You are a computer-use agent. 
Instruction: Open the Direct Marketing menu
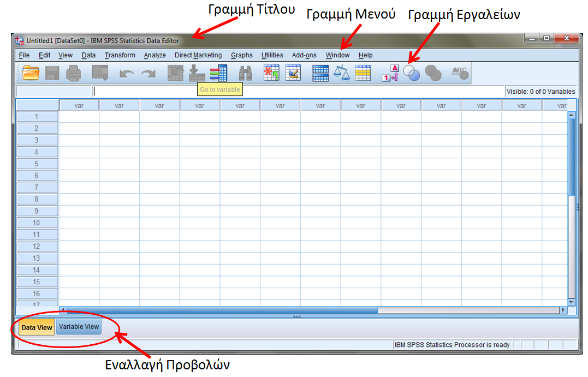coord(198,55)
